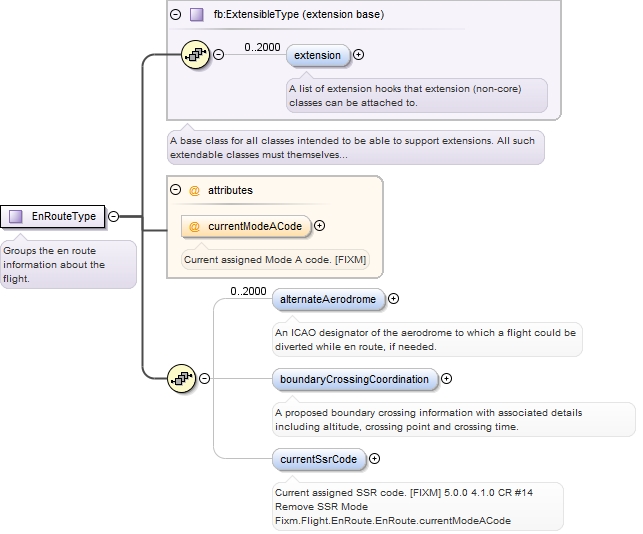Collapse the upper sequence compositor

coord(218,55)
